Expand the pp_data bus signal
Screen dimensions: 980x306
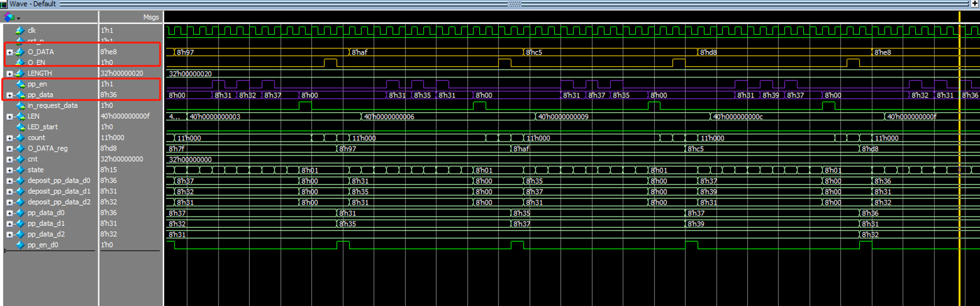pyautogui.click(x=9, y=95)
